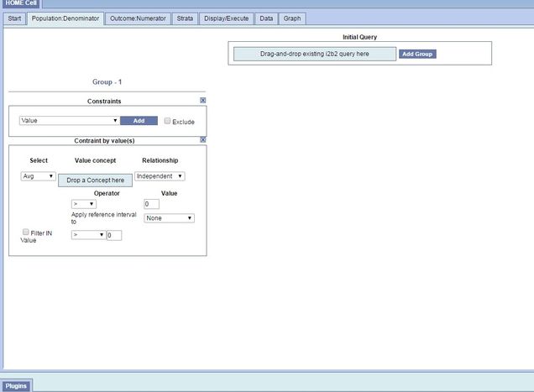Screen dimensions: 534x392
Task: Click the Value input field
Action: [x=151, y=204]
